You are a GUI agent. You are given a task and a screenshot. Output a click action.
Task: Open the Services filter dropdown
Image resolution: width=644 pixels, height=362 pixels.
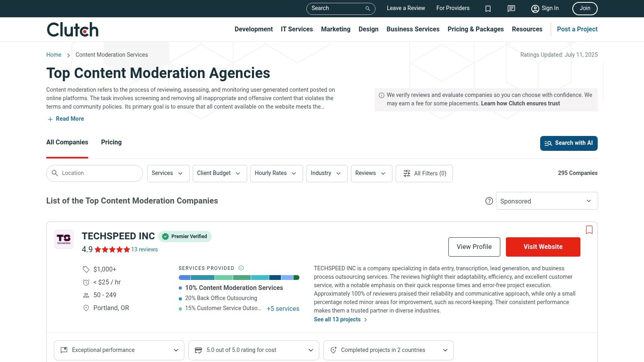click(168, 173)
